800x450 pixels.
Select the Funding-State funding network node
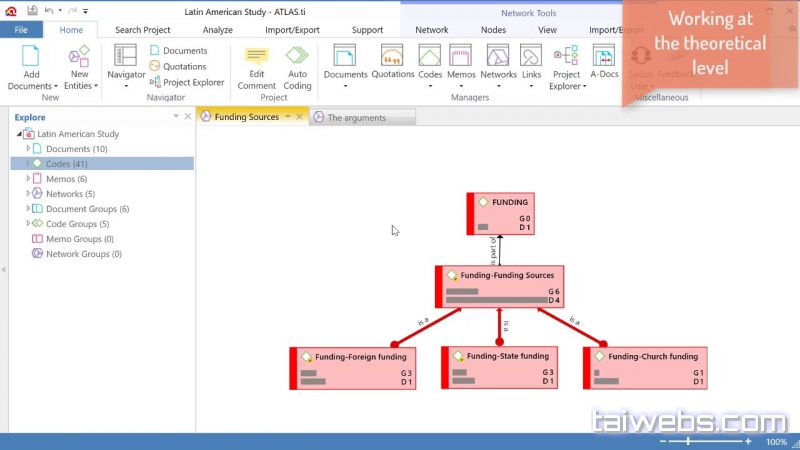(500, 368)
